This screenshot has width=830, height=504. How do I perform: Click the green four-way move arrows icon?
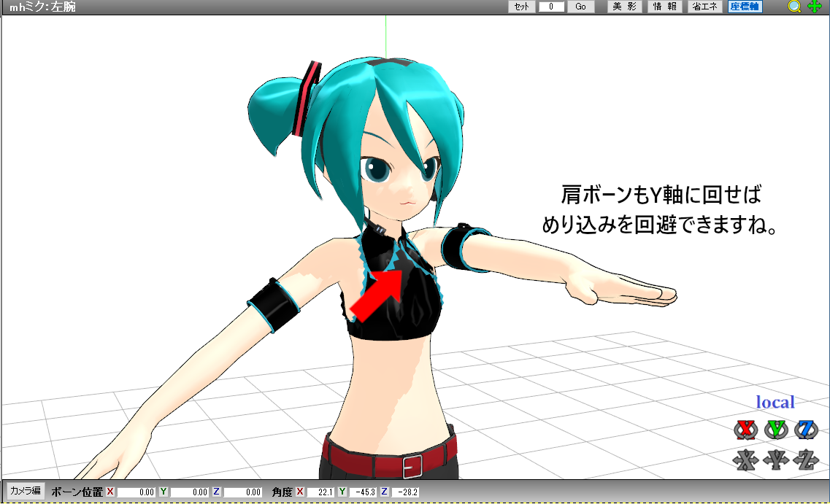click(x=815, y=7)
